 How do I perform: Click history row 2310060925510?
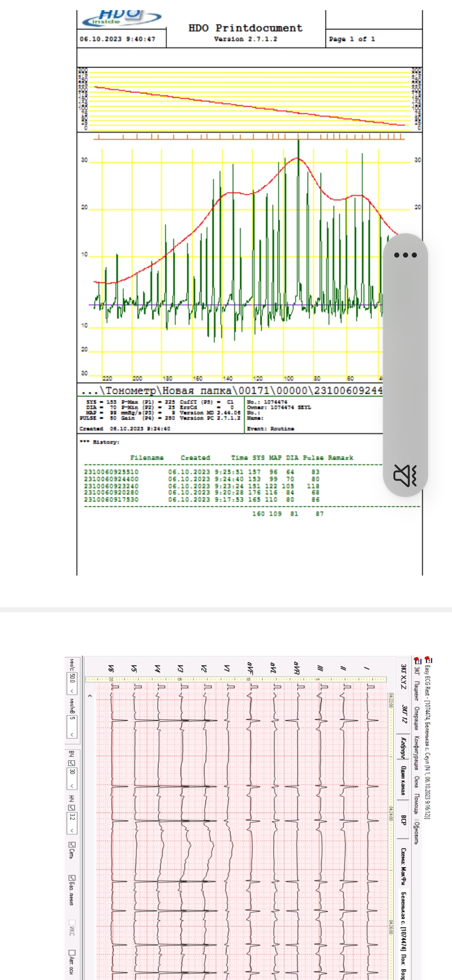pyautogui.click(x=202, y=472)
